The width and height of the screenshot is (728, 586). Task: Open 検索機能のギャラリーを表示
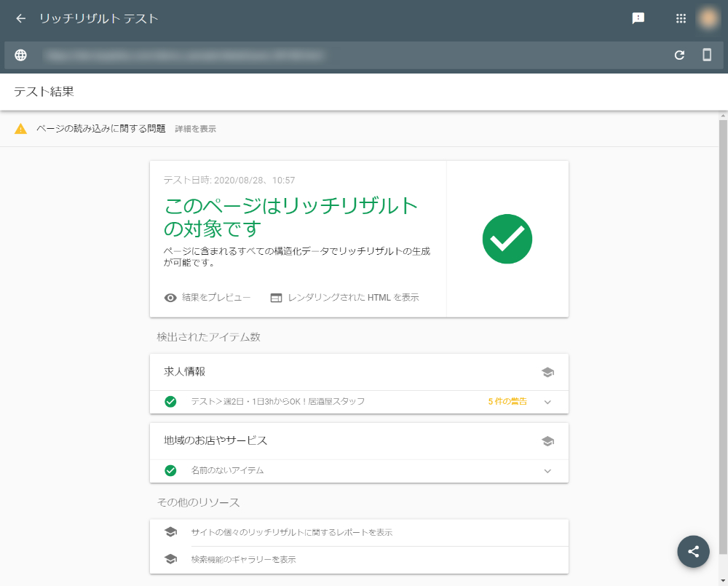tap(243, 560)
